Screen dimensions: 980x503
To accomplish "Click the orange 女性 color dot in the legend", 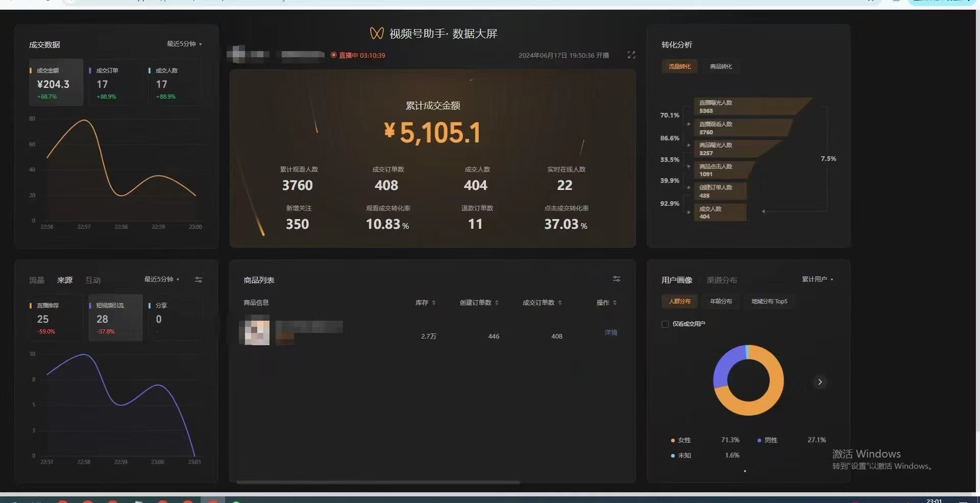I will (672, 440).
